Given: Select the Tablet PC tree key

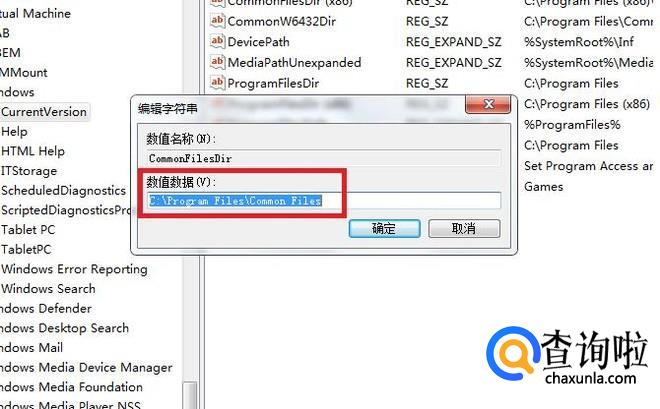Looking at the screenshot, I should [28, 229].
